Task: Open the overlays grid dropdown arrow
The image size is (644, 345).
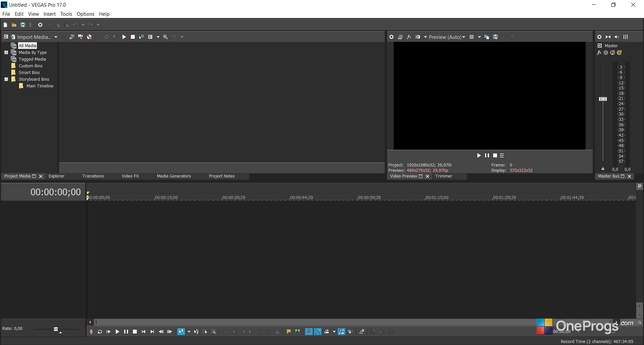Action: pos(479,37)
